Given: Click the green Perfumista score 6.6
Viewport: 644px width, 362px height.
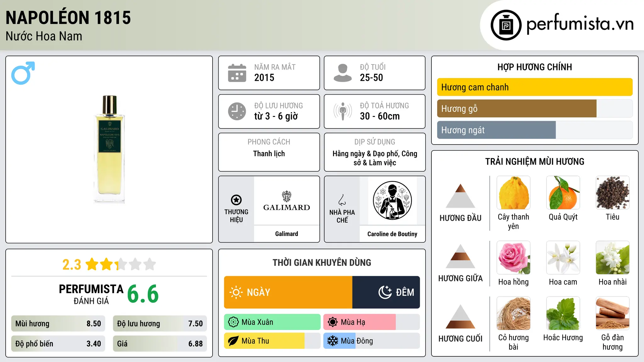Looking at the screenshot, I should (x=143, y=294).
